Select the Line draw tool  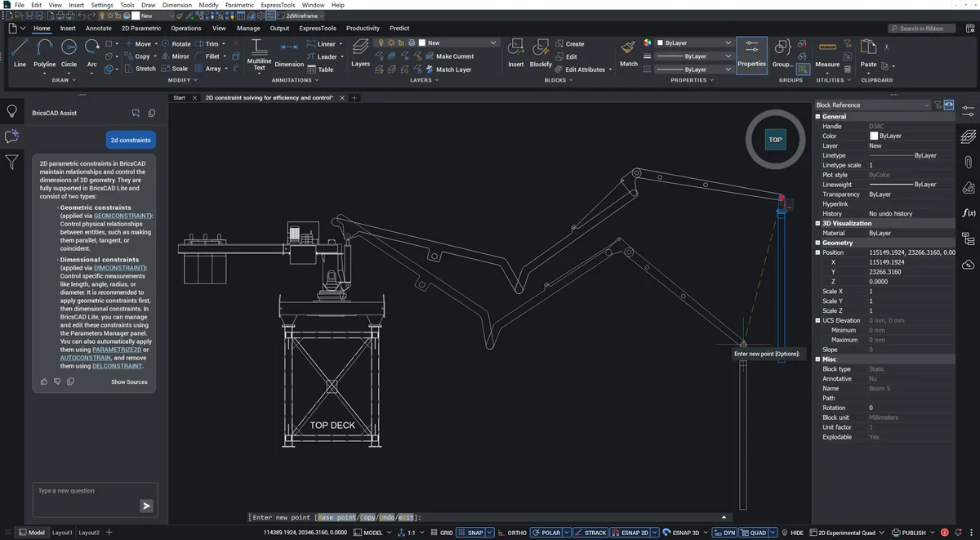point(20,53)
